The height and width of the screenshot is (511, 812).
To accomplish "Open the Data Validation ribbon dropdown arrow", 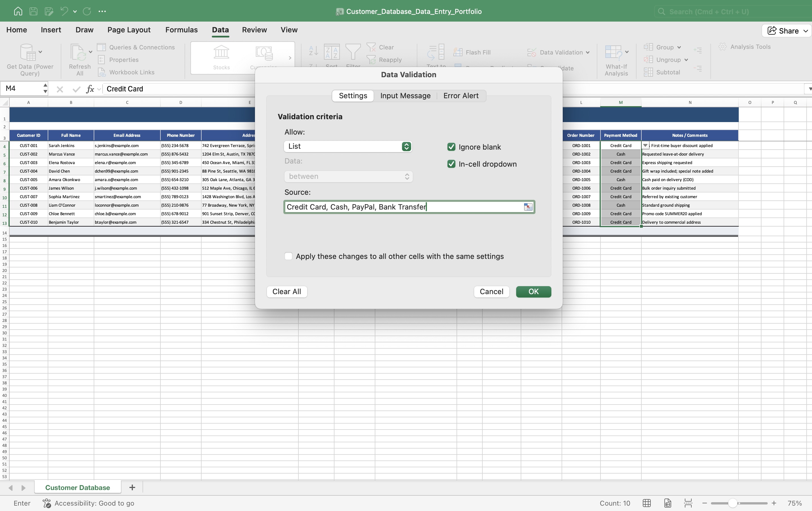I will pos(588,52).
